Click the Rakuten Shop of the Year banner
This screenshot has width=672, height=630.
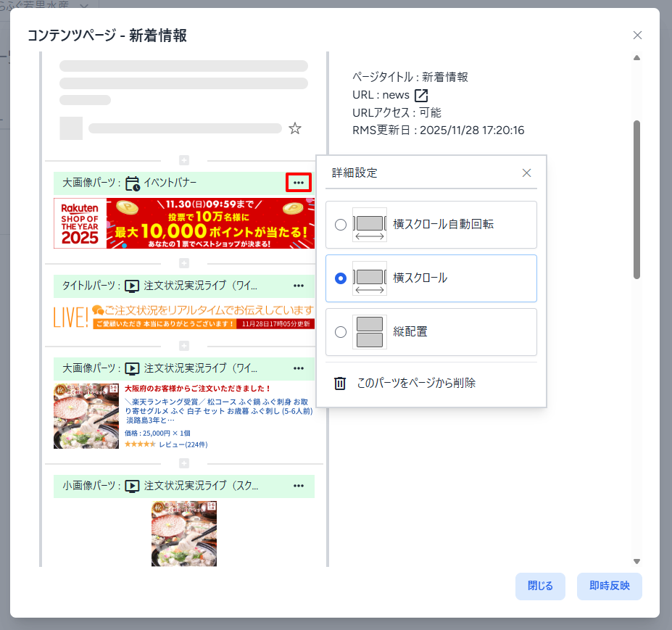tap(184, 223)
